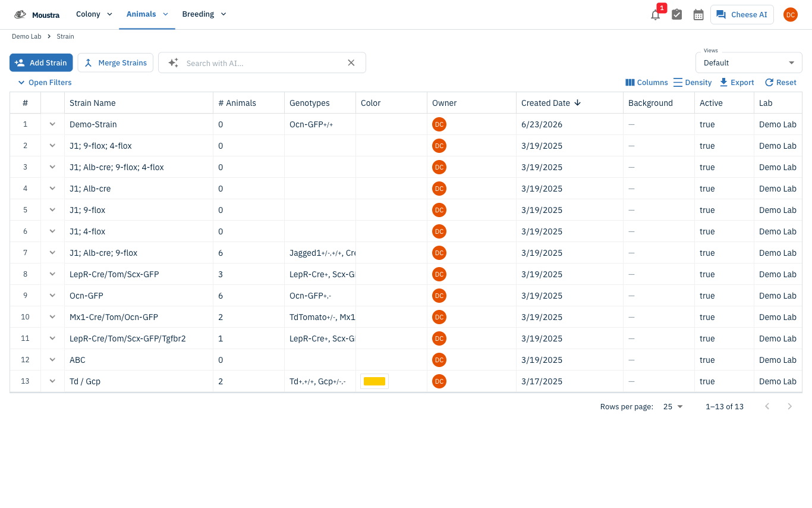Click Add Strain button
Viewport: 812px width, 508px height.
tap(41, 62)
